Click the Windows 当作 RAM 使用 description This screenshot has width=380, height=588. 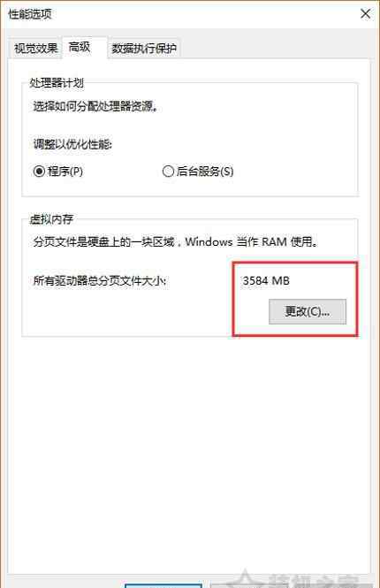(252, 241)
